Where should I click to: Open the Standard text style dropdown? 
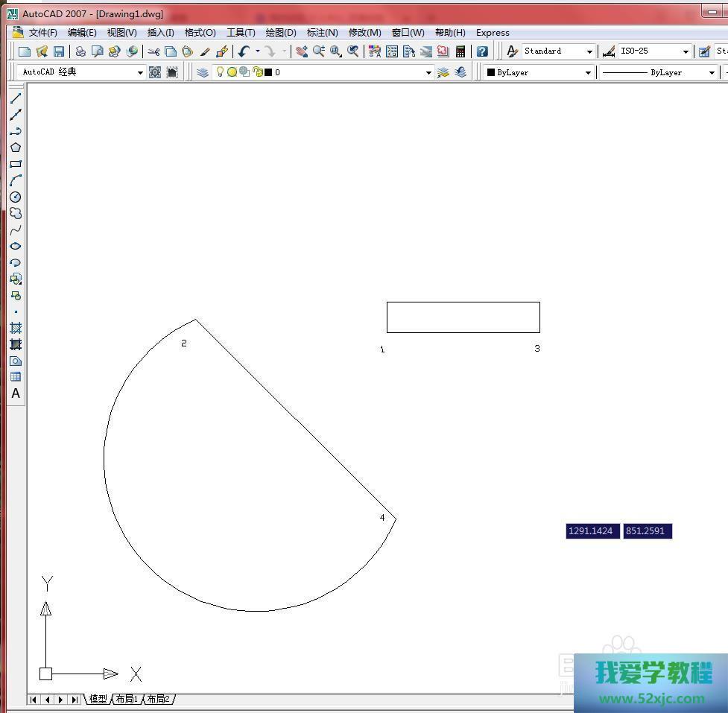(x=589, y=51)
